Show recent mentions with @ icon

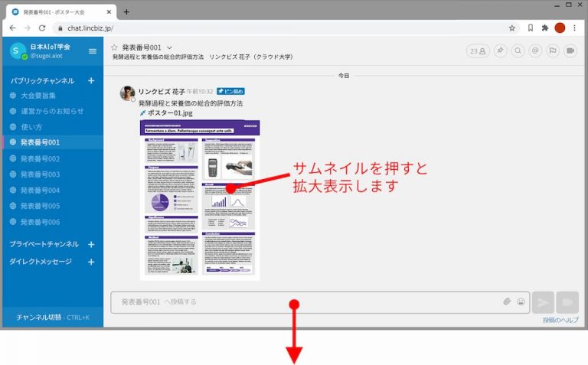coord(535,51)
